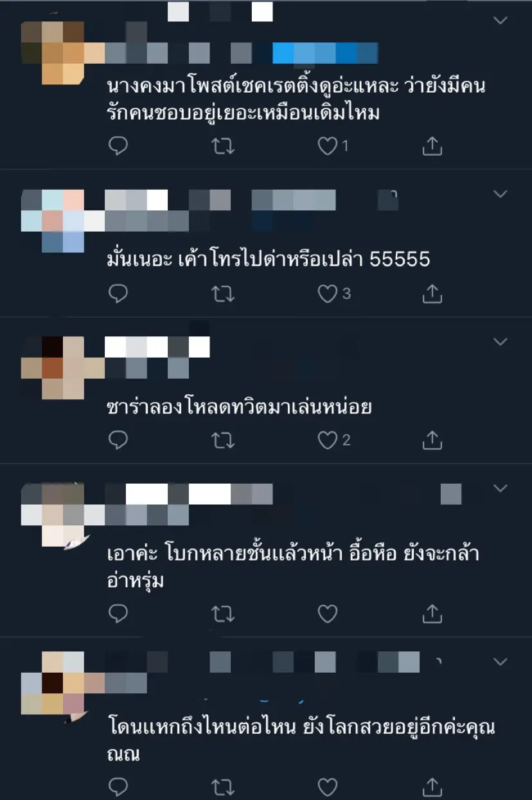Open chevron menu on tweet ending อ่าหรุ่ม
The width and height of the screenshot is (532, 800).
[x=500, y=488]
